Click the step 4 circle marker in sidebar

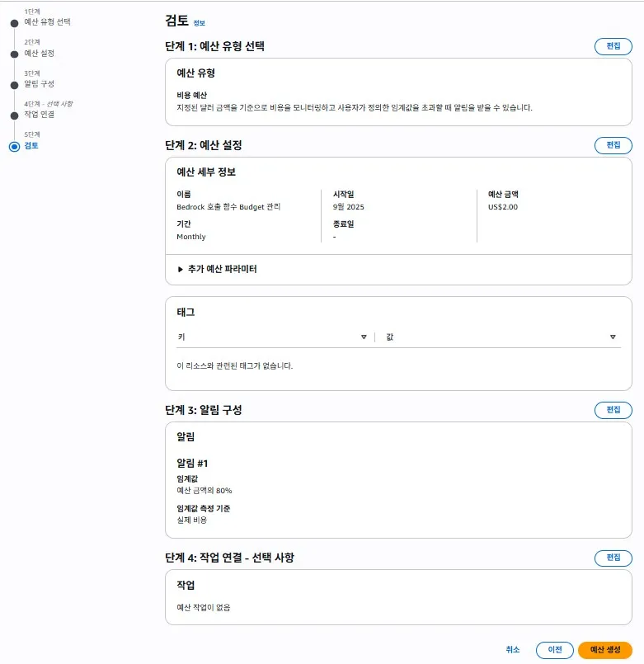(14, 115)
